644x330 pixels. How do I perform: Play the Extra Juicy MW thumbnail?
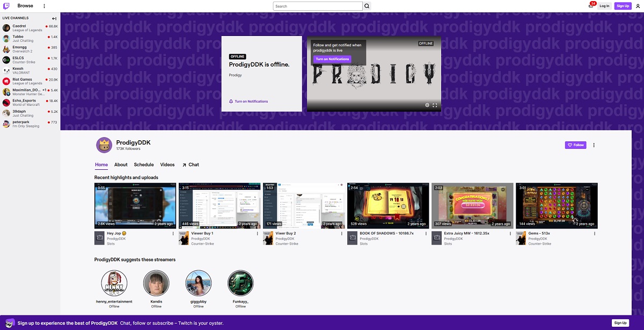[472, 206]
